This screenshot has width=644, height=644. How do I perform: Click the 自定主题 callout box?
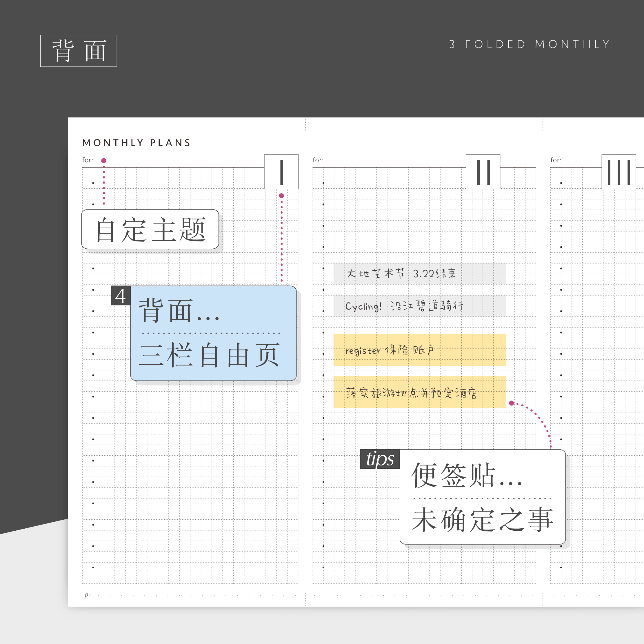pos(150,229)
